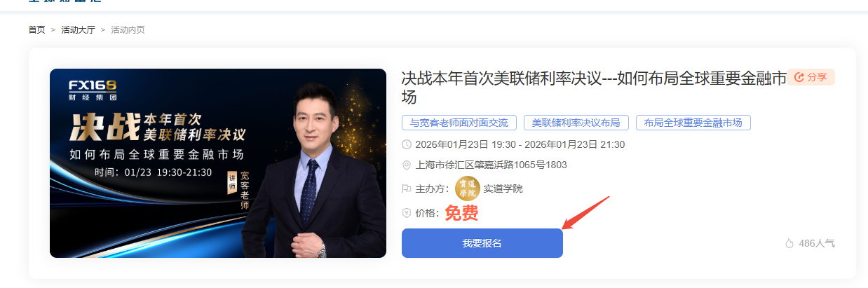Open the 实道学院 round gold avatar
Viewport: 868px width, 288px height.
click(x=468, y=188)
